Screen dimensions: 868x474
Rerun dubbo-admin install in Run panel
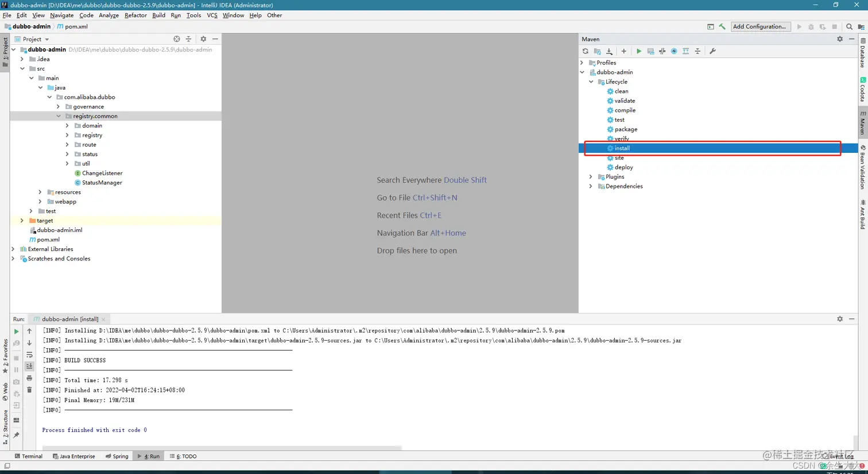click(16, 332)
